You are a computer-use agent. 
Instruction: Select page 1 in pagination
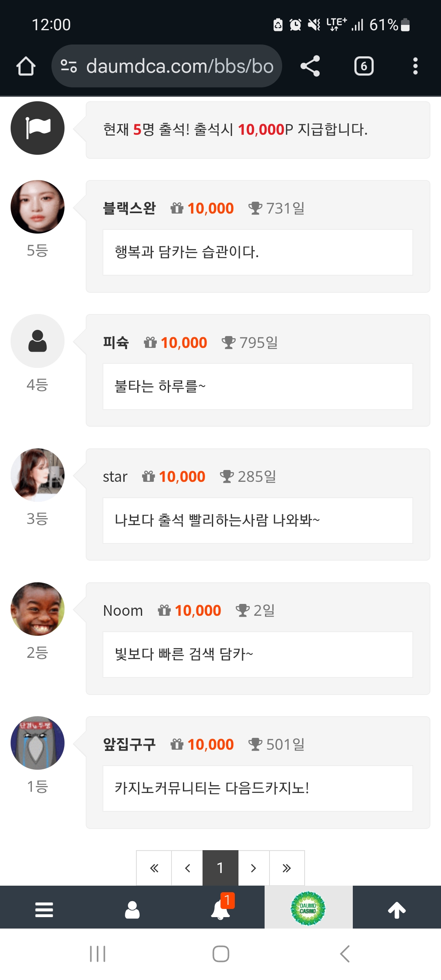pos(220,868)
